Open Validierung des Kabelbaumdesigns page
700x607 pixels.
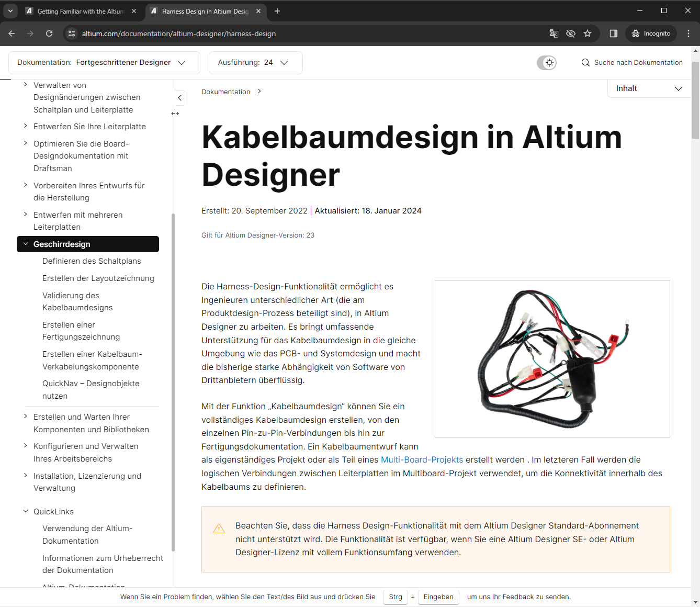click(77, 302)
